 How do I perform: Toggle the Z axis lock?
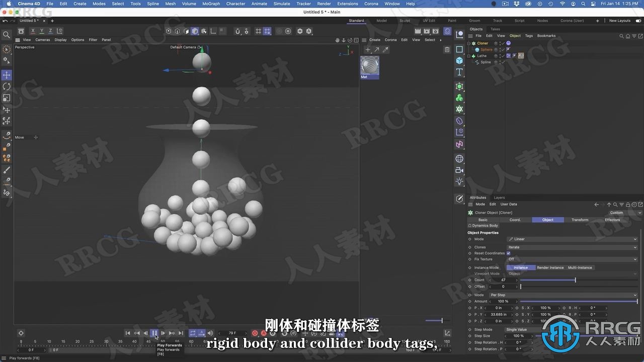(x=50, y=31)
